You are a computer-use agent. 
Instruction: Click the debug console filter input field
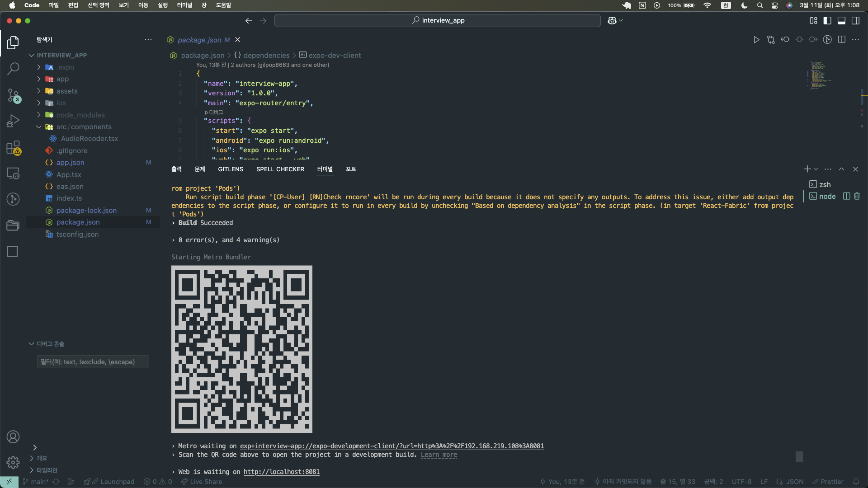coord(93,362)
